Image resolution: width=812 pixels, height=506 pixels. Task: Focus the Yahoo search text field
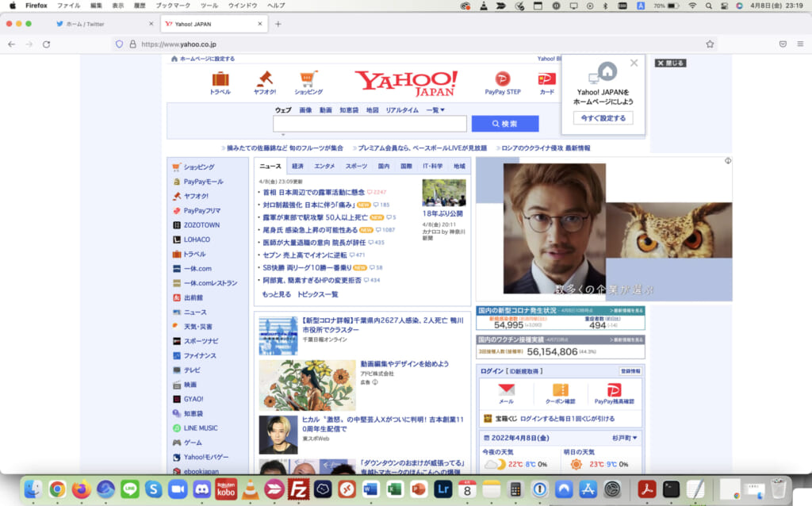tap(370, 124)
